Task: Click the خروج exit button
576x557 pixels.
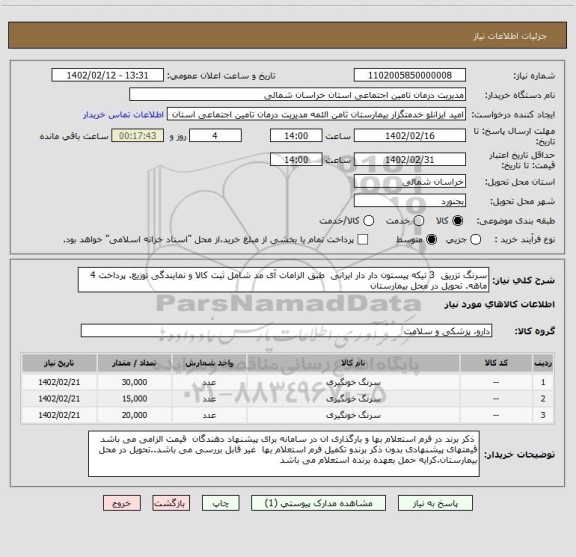Action: pos(122,503)
